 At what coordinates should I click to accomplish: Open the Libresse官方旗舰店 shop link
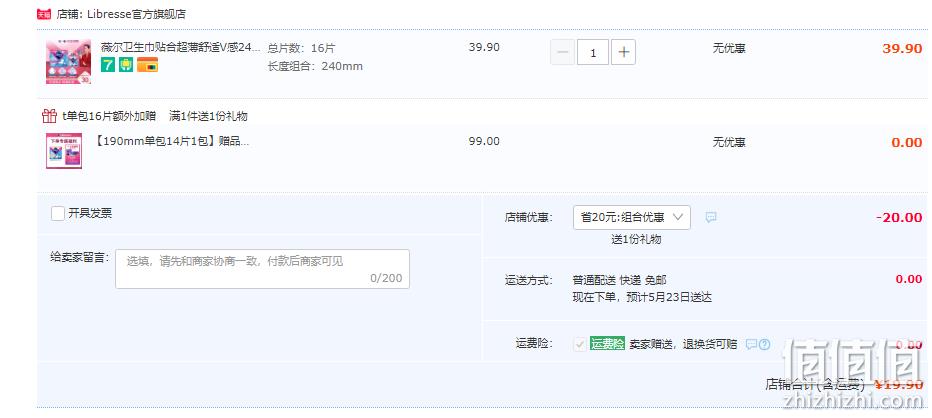136,14
